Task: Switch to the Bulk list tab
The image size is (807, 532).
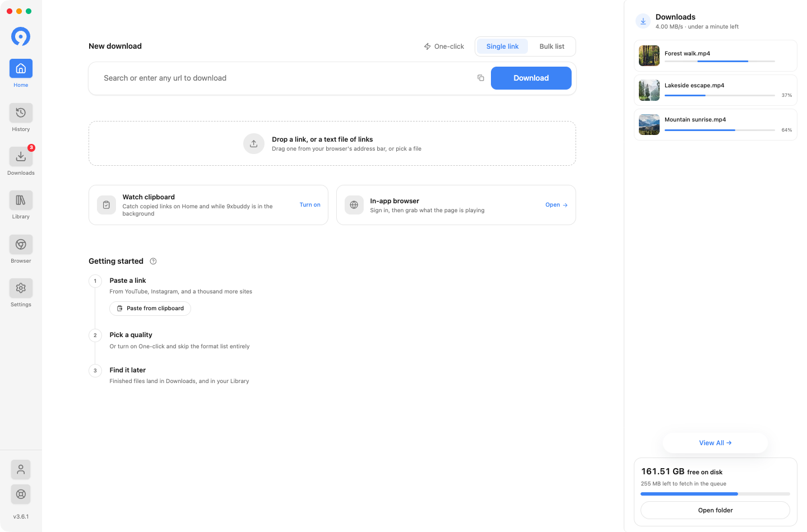Action: 552,46
